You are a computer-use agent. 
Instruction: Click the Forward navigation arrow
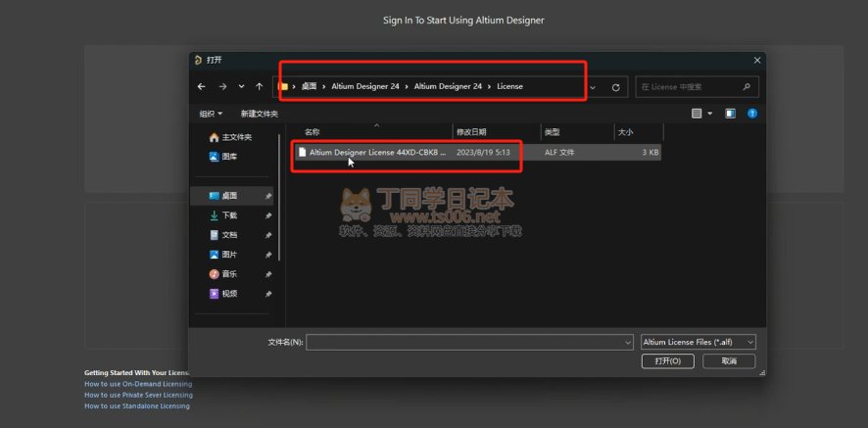point(221,86)
